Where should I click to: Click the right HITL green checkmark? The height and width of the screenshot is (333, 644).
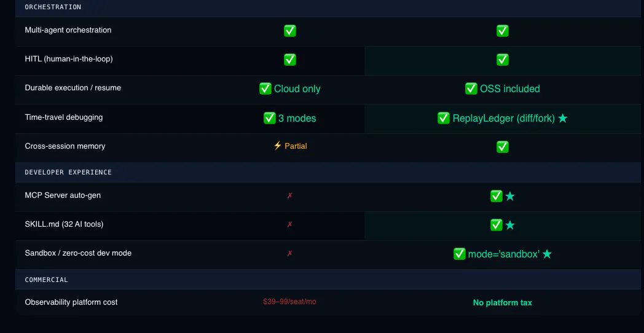(x=503, y=60)
